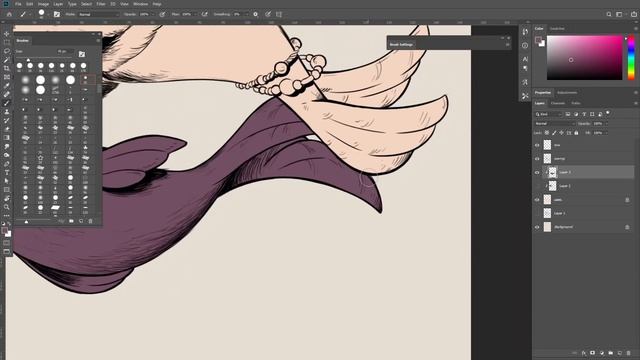Select the Eyedropper tool
Screen dimensions: 640x360
pos(7,85)
